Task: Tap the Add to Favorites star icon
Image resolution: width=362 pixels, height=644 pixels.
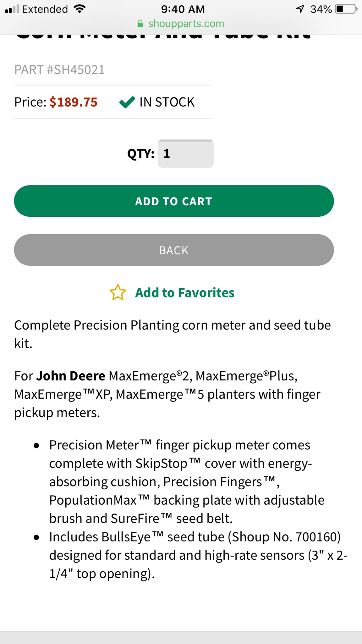Action: pos(118,292)
